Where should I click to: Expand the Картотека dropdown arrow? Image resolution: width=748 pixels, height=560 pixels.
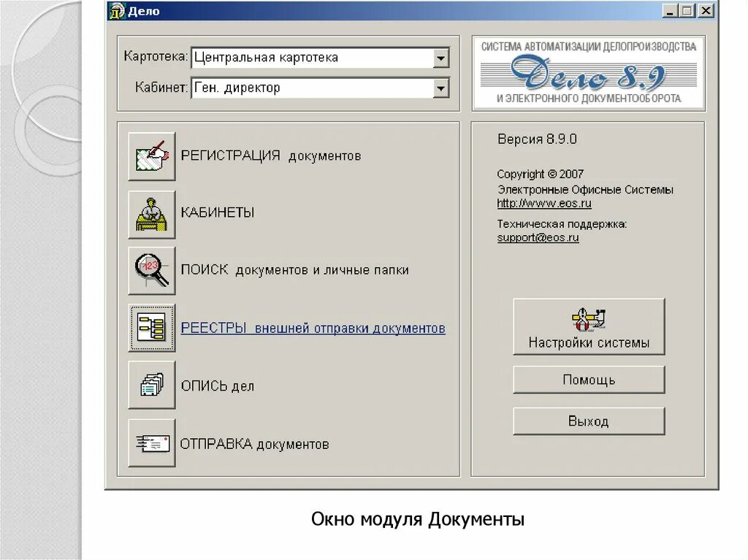(x=440, y=58)
